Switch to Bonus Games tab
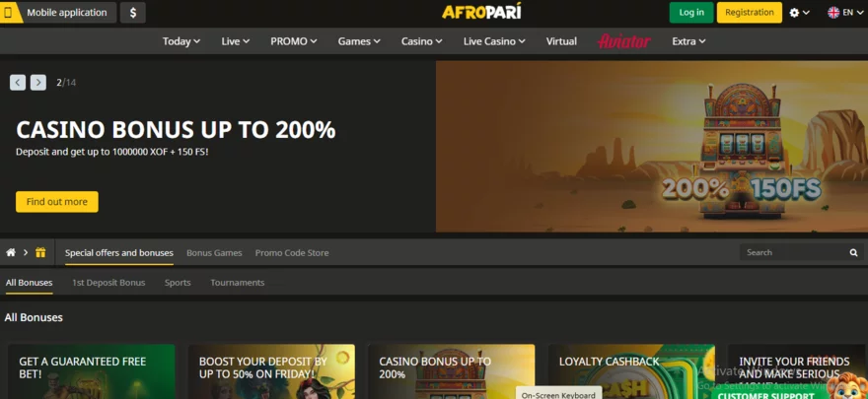 (214, 252)
